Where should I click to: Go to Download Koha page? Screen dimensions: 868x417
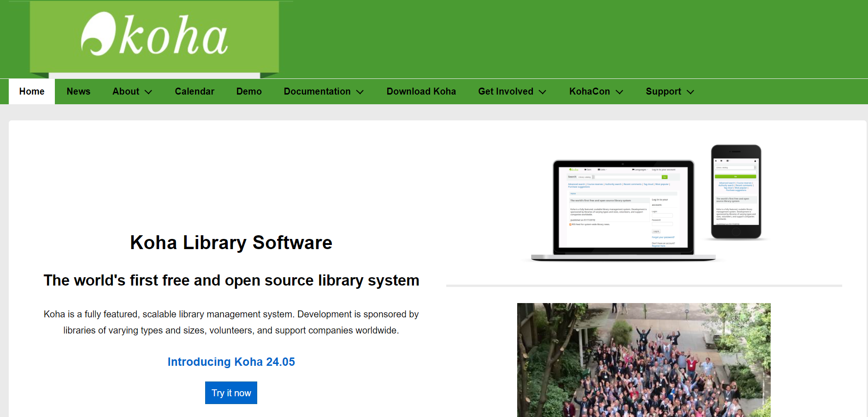[421, 91]
